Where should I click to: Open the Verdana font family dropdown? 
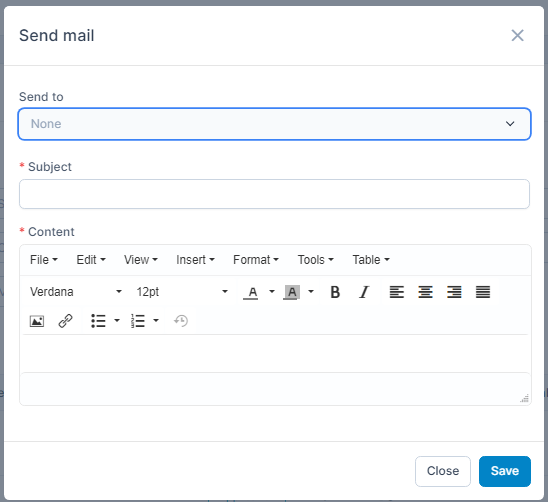[76, 292]
